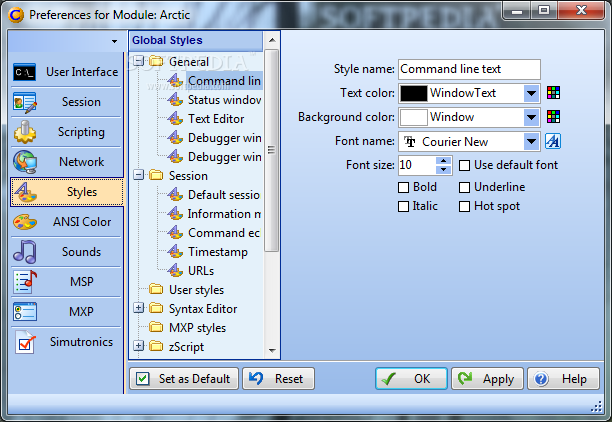Decrease font size with down arrow

tap(444, 170)
